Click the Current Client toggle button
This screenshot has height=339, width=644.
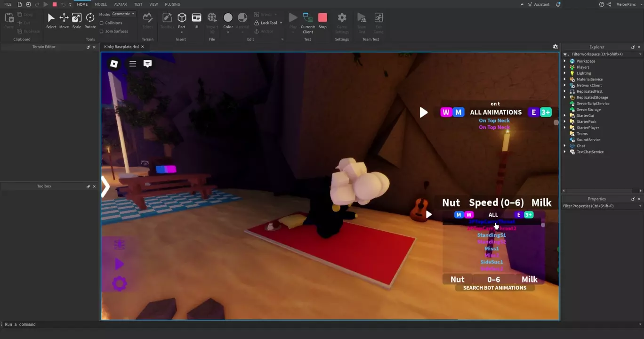click(308, 22)
